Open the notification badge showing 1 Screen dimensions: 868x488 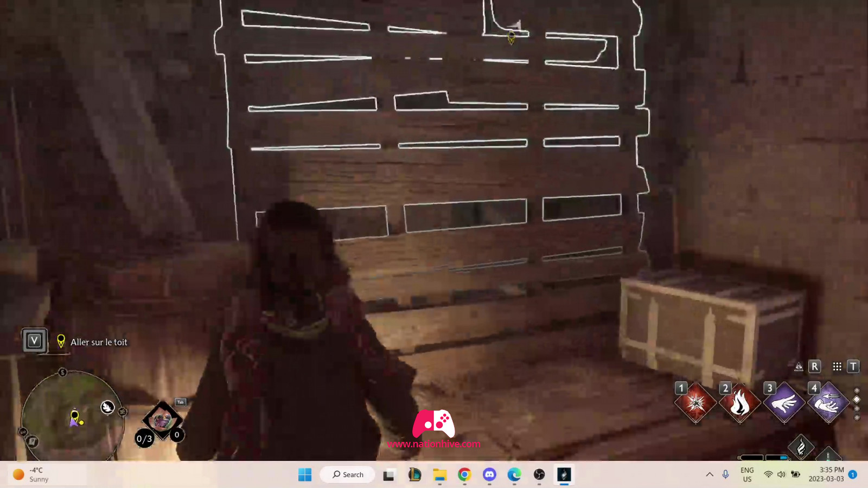[x=853, y=474]
